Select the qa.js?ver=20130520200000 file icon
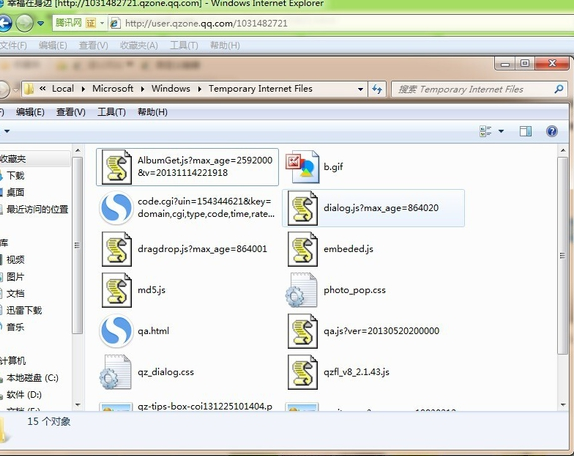The height and width of the screenshot is (456, 574). pos(302,331)
